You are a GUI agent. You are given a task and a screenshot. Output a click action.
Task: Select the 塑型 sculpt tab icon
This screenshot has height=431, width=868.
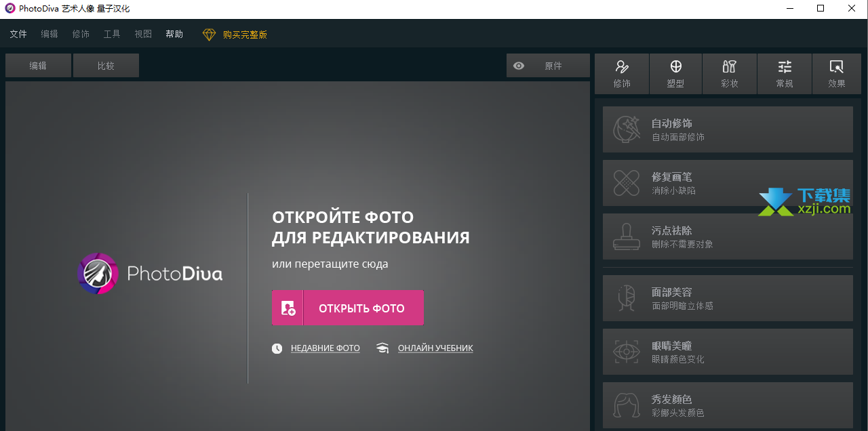click(676, 66)
